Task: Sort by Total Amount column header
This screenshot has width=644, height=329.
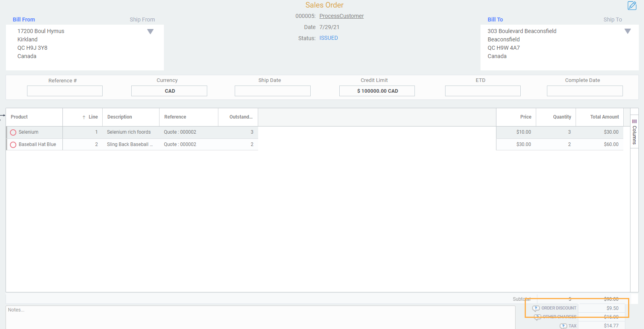Action: click(x=600, y=117)
